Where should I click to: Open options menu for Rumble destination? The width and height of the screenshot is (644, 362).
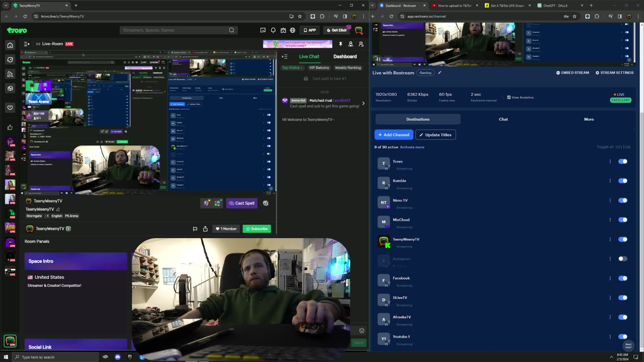pos(610,181)
